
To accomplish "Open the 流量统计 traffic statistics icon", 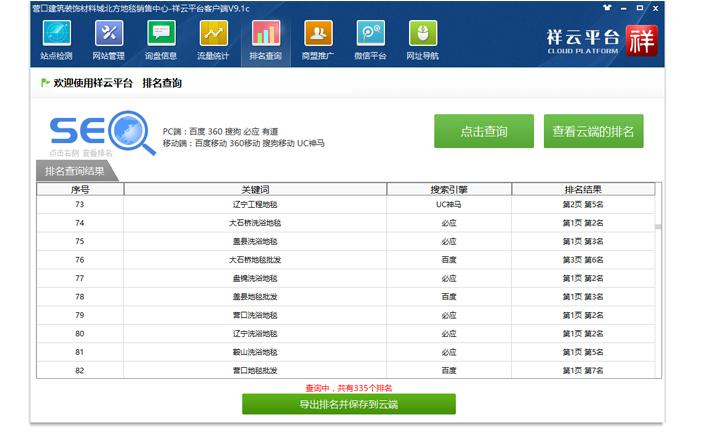I will point(213,40).
